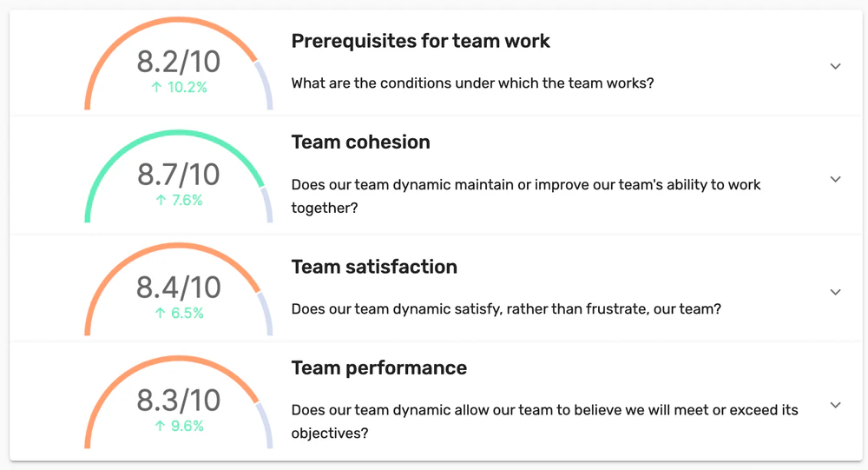Open the Team satisfaction chevron arrow

835,292
